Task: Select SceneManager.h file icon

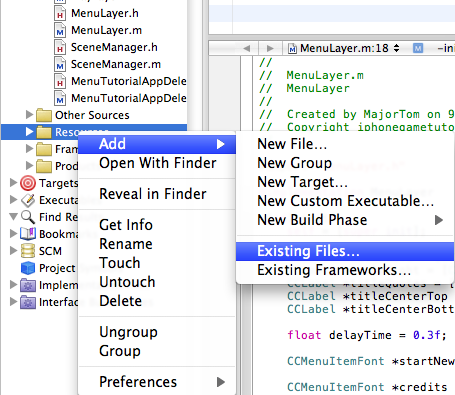Action: [60, 47]
